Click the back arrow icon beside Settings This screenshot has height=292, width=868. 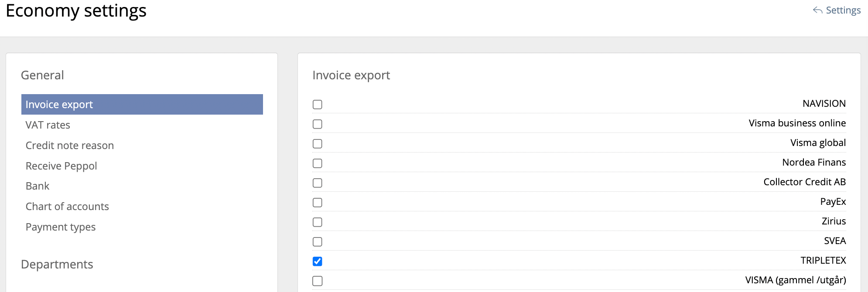pyautogui.click(x=817, y=10)
